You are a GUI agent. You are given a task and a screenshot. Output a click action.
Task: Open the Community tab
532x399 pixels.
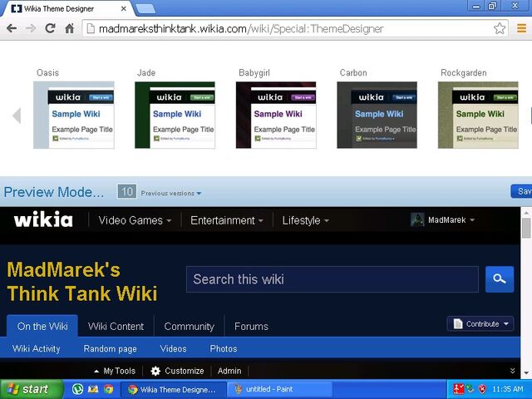[x=189, y=327]
